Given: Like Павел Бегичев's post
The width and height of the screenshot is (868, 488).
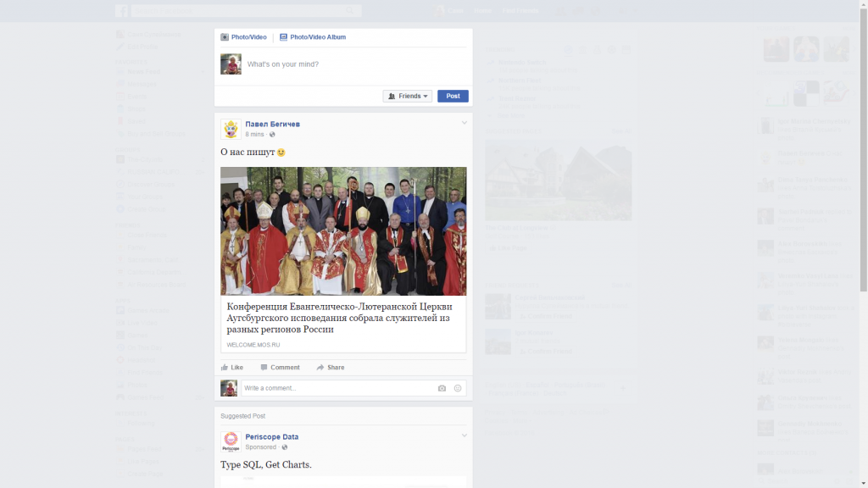Looking at the screenshot, I should point(232,368).
